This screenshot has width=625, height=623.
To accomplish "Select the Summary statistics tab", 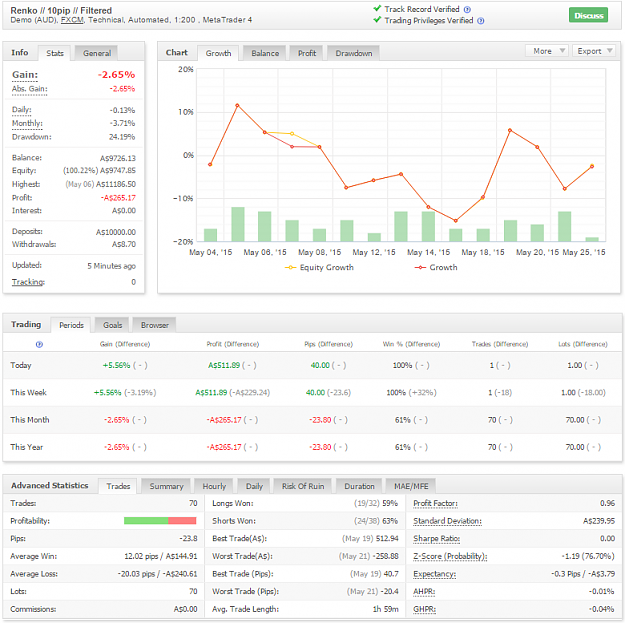I will tap(166, 486).
